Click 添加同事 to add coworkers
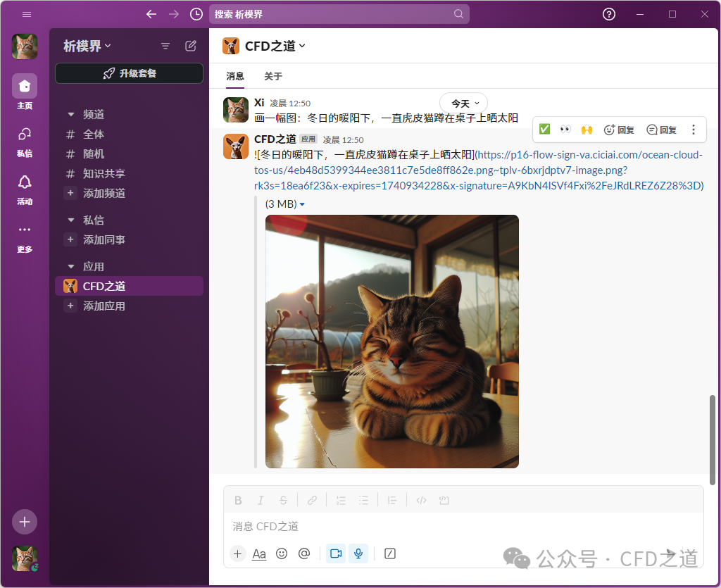Viewport: 721px width, 588px height. tap(130, 239)
